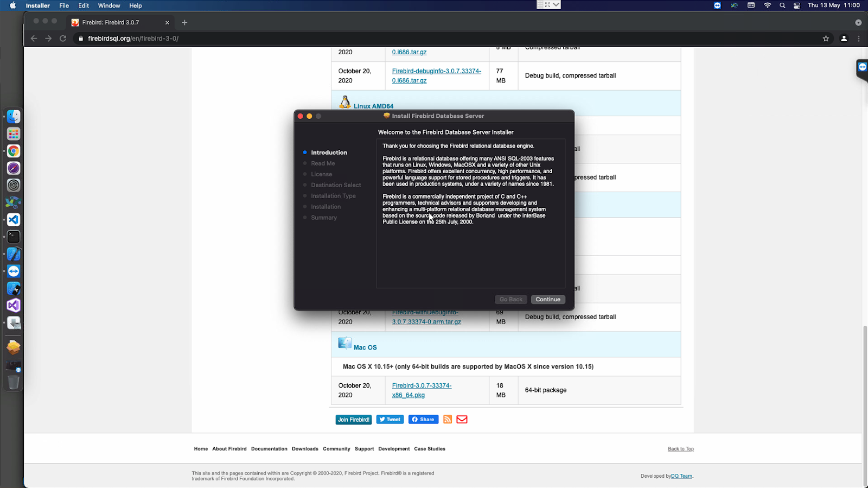Viewport: 868px width, 488px height.
Task: Click the Read Me step in installer
Action: click(323, 163)
